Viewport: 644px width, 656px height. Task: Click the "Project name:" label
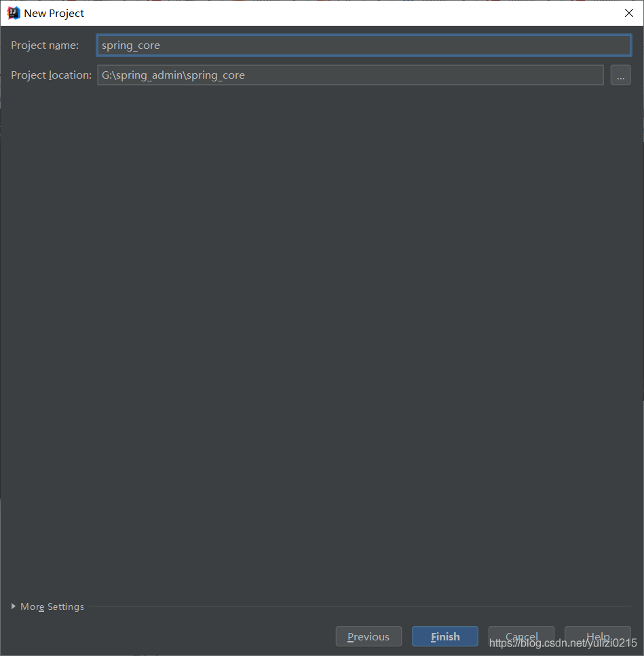coord(45,45)
